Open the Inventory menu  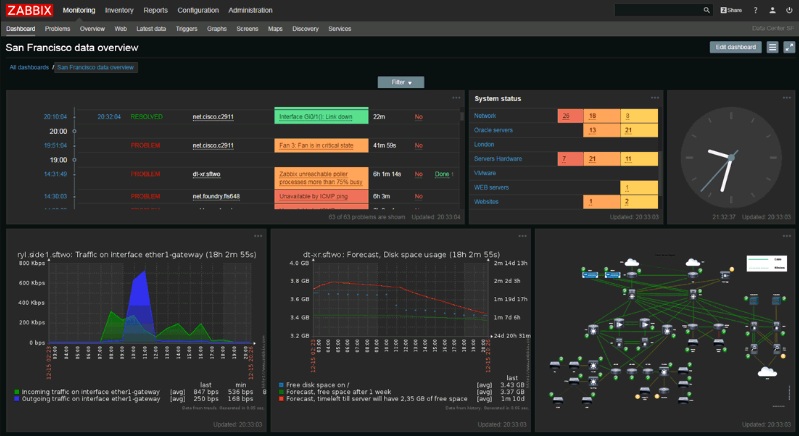tap(119, 10)
